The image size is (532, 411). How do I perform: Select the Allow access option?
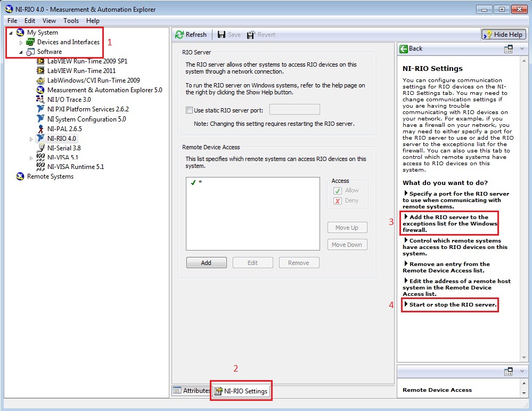[x=338, y=190]
